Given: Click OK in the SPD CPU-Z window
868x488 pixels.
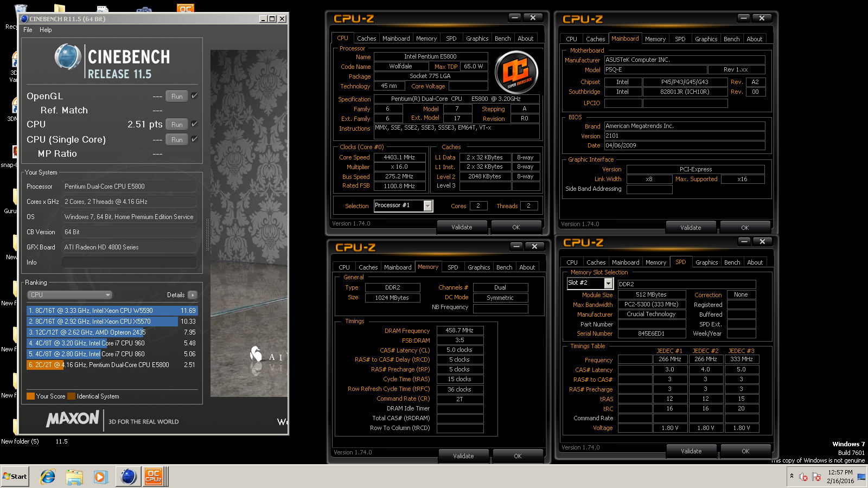Looking at the screenshot, I should coord(745,451).
